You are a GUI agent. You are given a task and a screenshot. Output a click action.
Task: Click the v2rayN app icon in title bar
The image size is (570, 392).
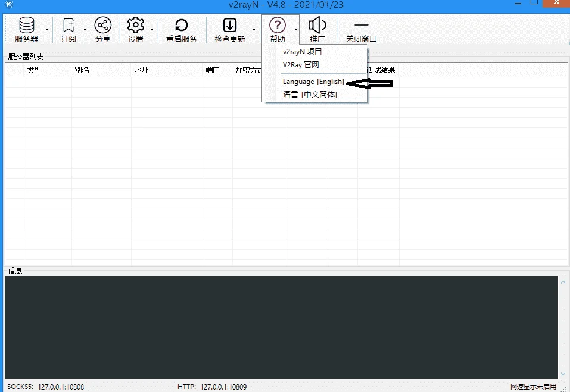pos(9,4)
